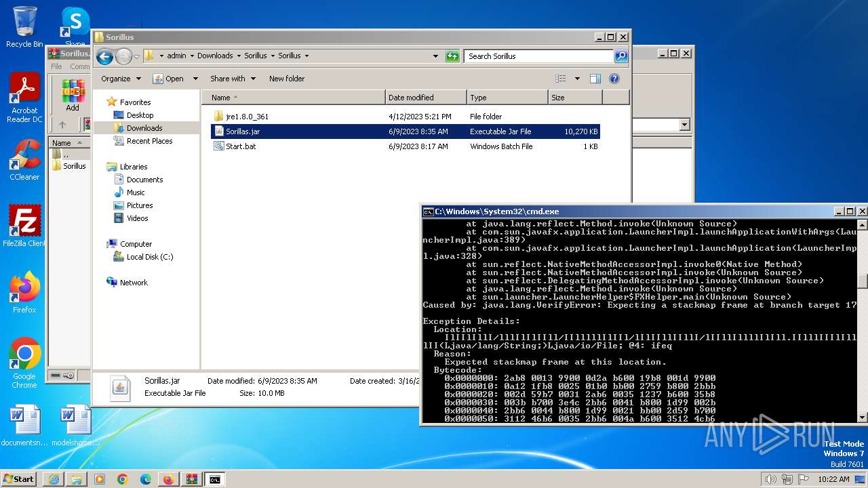Open the Videos library
Viewport: 868px width, 488px height.
pyautogui.click(x=137, y=218)
